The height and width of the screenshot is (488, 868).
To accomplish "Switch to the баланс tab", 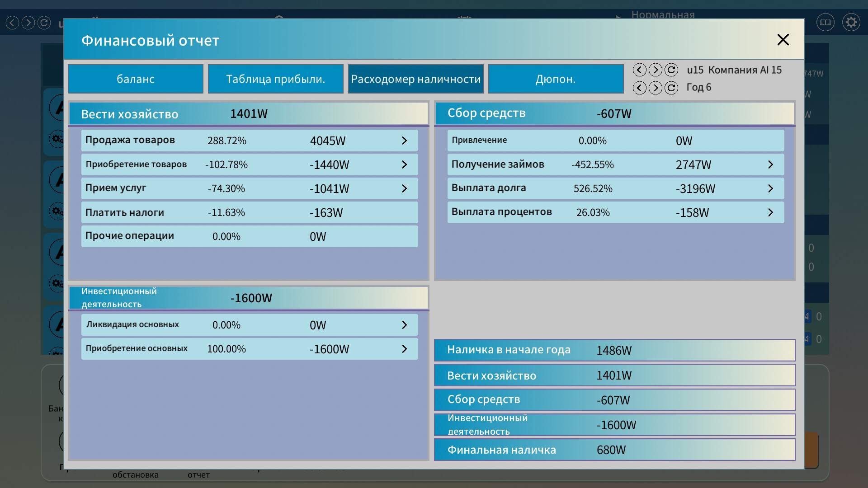I will click(x=136, y=79).
